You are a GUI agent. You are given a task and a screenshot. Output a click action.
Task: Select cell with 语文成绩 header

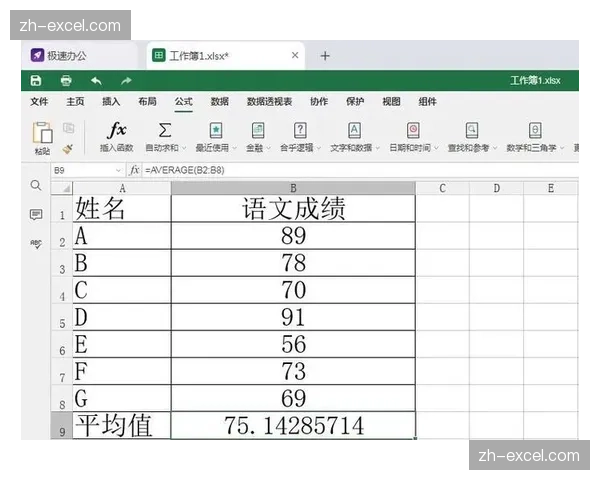pos(293,209)
